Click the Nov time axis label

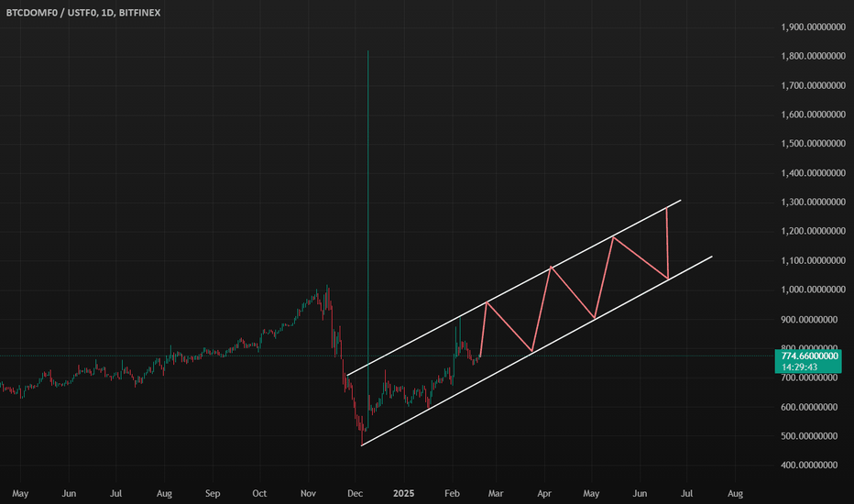click(308, 494)
